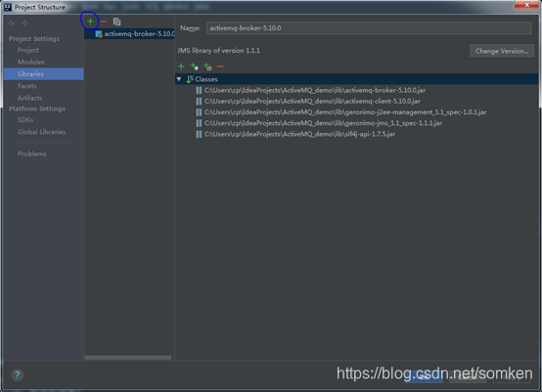Open Global Libraries settings
This screenshot has width=542, height=392.
[x=41, y=132]
